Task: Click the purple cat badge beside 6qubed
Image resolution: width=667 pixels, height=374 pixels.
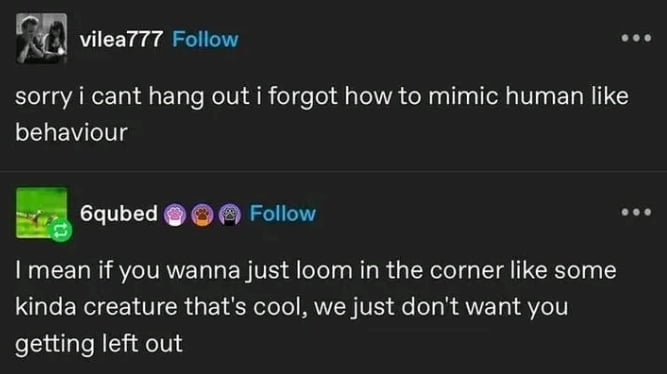Action: 230,214
